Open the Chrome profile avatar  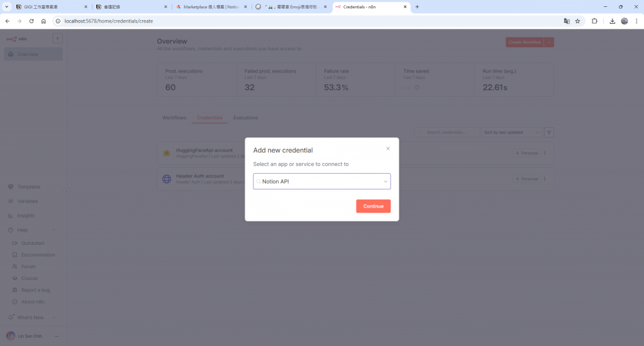tap(625, 21)
